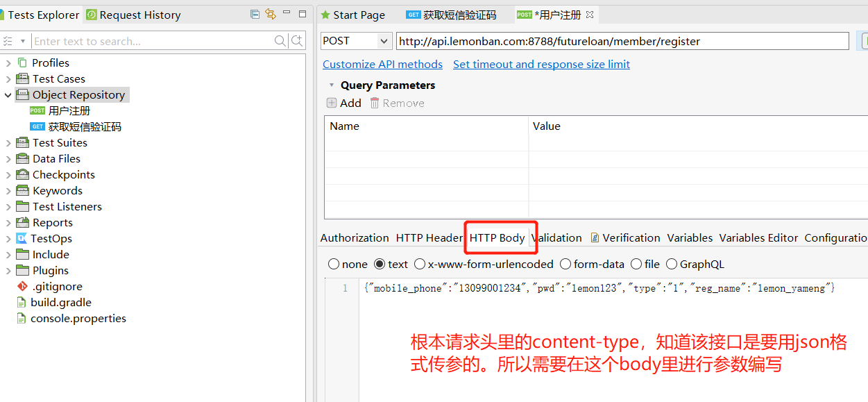Open the Customize API methods link

coord(382,64)
